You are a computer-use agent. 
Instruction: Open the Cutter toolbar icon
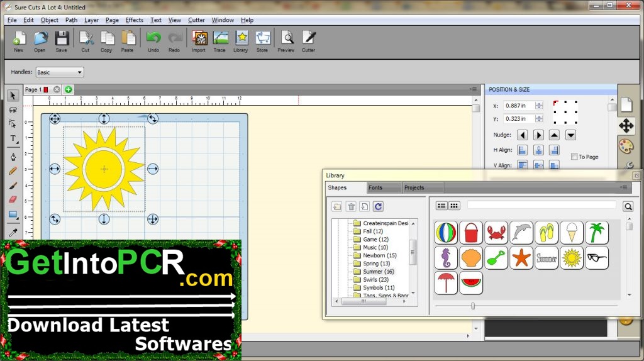[x=308, y=41]
